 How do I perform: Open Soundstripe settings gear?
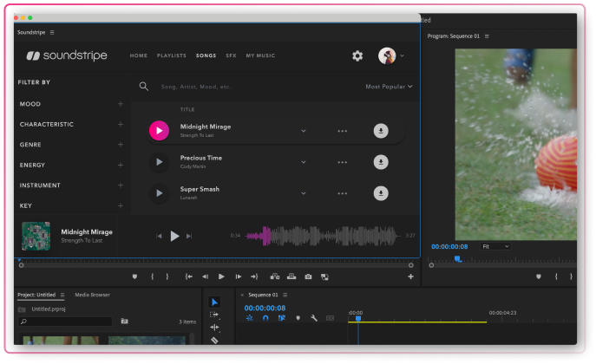tap(357, 55)
